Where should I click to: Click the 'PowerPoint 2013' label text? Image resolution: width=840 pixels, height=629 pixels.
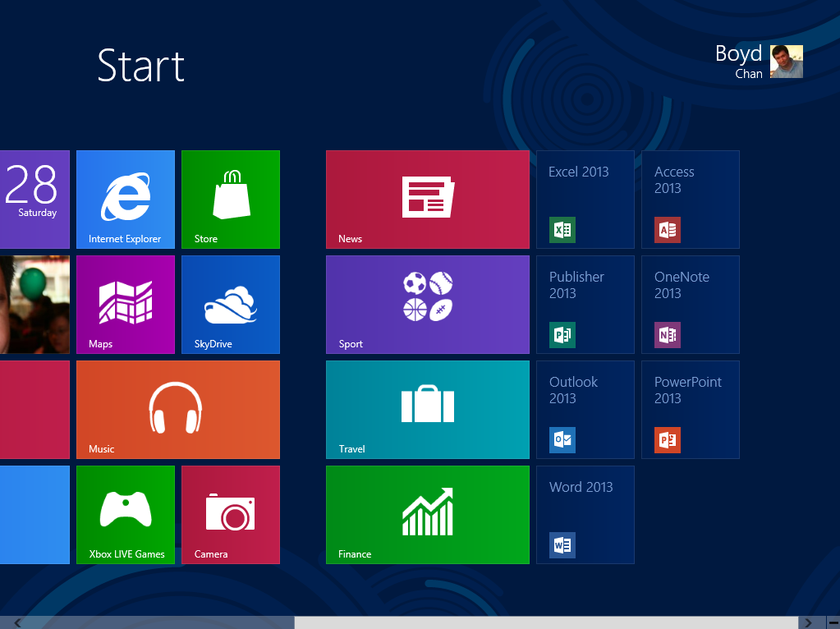688,390
